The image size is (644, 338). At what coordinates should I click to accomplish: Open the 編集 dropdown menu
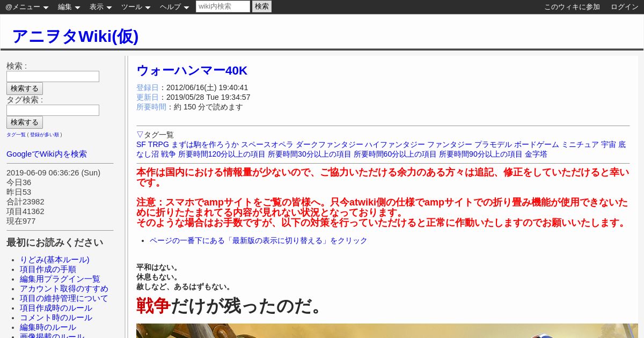click(69, 7)
